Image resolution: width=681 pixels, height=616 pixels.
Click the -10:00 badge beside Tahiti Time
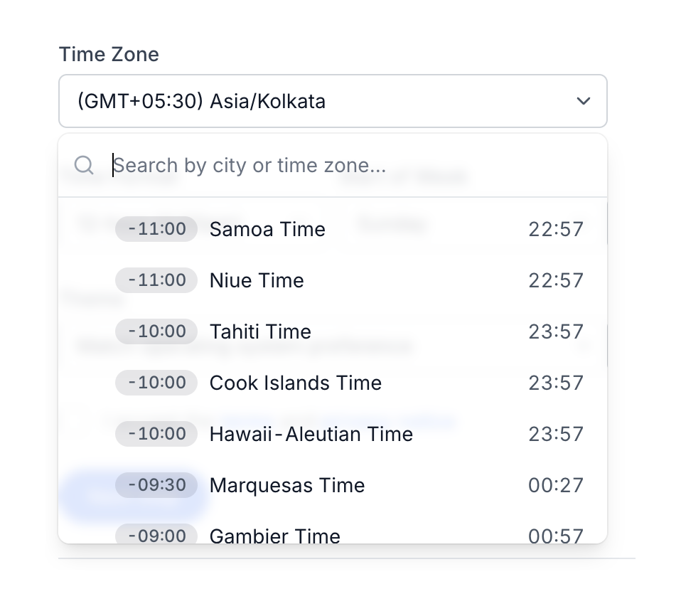[156, 331]
